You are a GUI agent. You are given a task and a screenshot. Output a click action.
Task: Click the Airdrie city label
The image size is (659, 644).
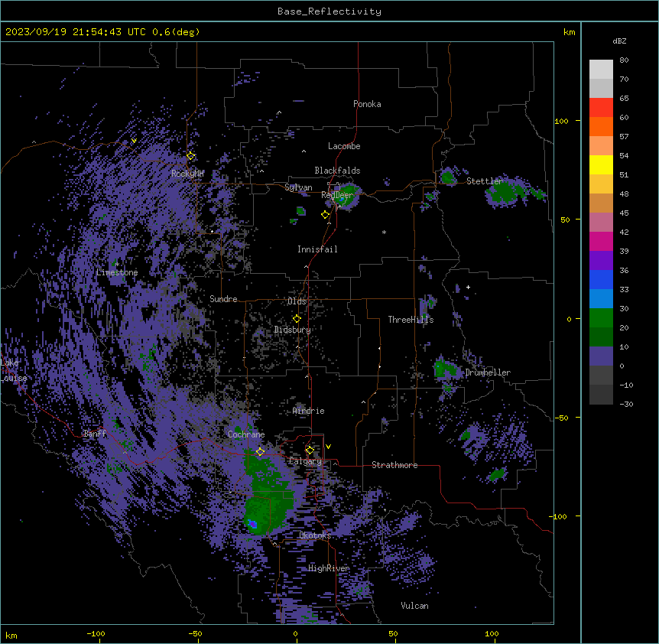(x=309, y=411)
